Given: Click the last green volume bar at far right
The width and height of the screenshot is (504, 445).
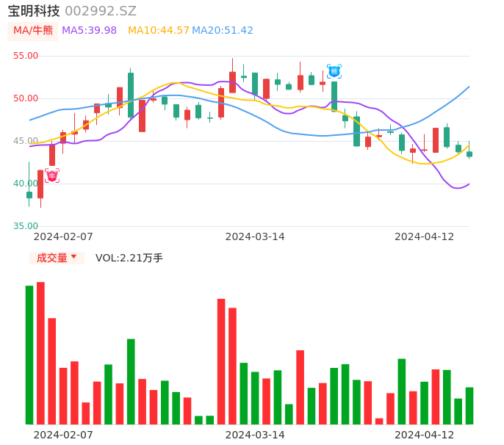Looking at the screenshot, I should pyautogui.click(x=469, y=406).
